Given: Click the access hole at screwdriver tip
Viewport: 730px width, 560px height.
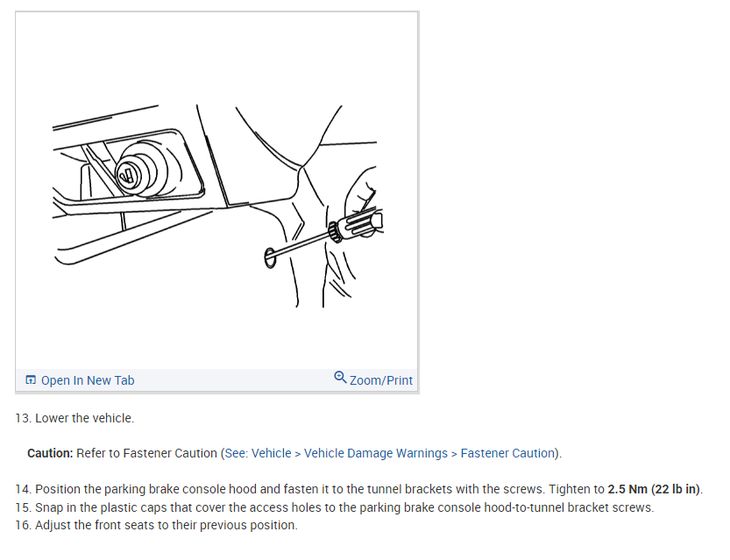Looking at the screenshot, I should 270,258.
